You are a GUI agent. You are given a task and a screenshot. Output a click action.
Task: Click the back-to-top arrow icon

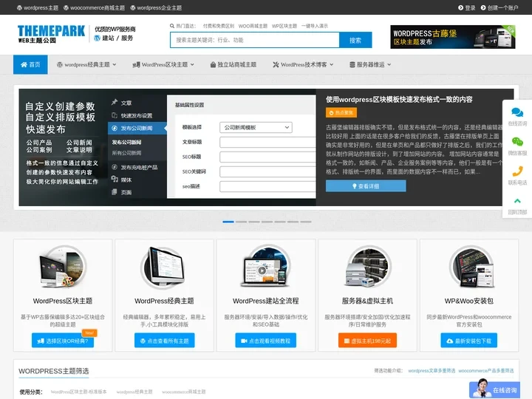[x=517, y=201]
